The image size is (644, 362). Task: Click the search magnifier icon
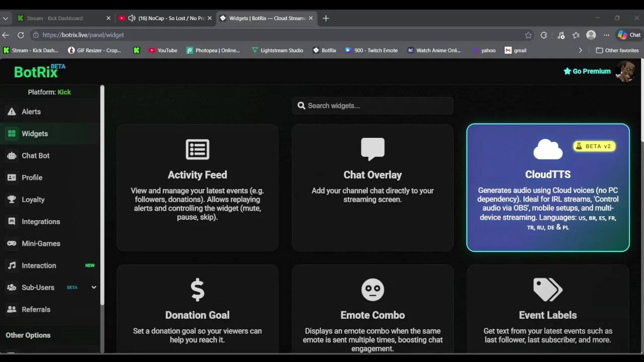coord(301,106)
